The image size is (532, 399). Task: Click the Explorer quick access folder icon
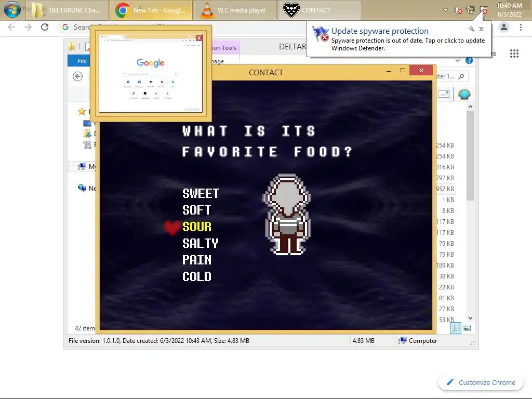point(72,46)
